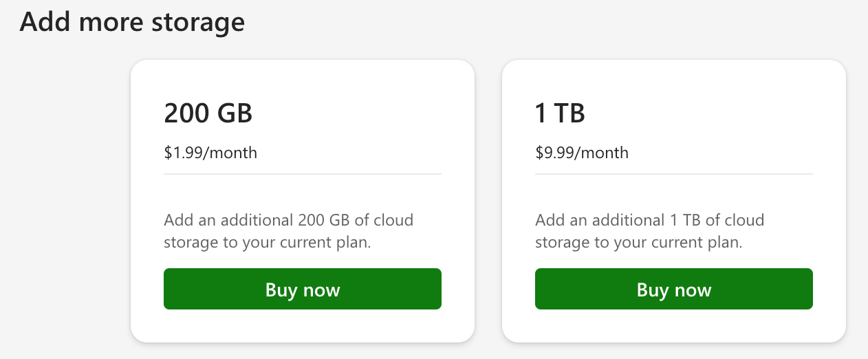868x359 pixels.
Task: Click "Add an additional 1 TB" description line
Action: point(649,220)
